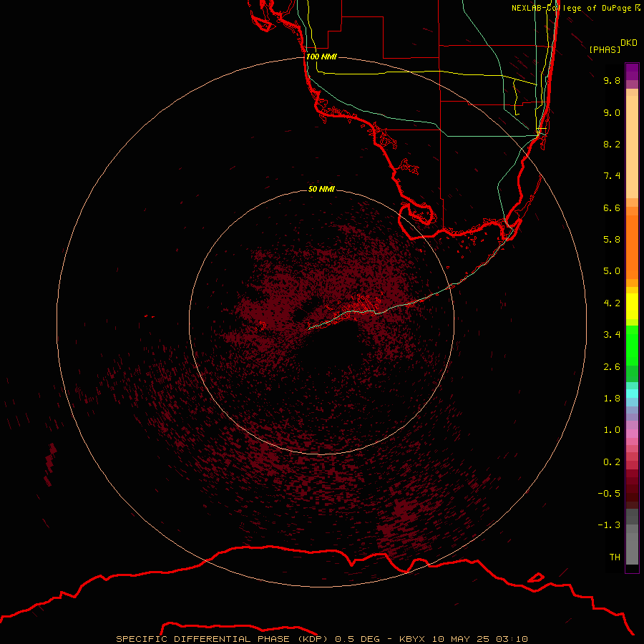
Task: Click the 4.2 scale value
Action: point(612,303)
